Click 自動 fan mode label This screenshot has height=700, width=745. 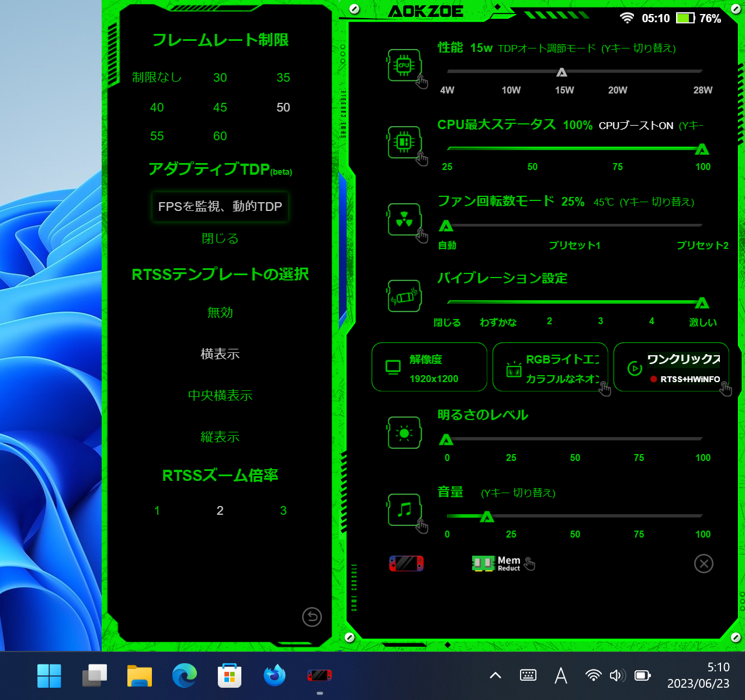[x=447, y=245]
